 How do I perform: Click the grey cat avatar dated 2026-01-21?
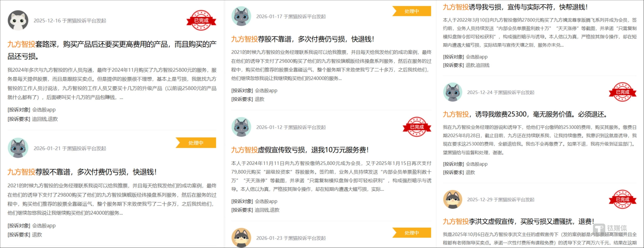pyautogui.click(x=18, y=148)
